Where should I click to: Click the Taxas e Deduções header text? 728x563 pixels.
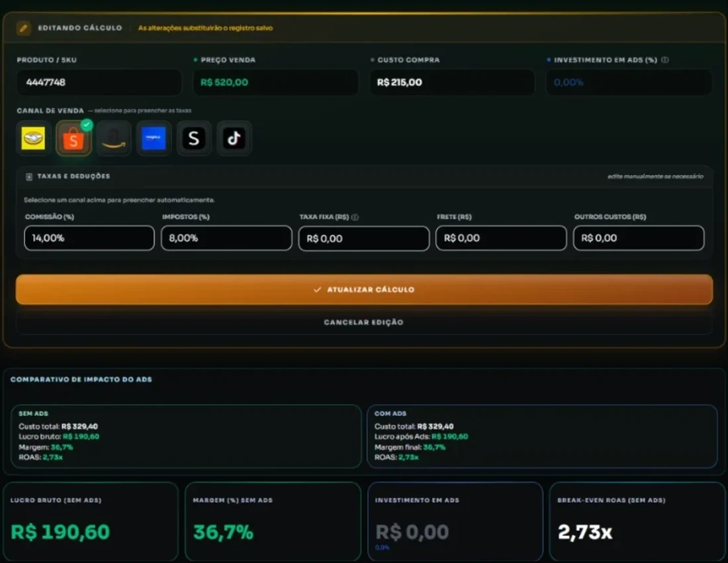point(73,177)
